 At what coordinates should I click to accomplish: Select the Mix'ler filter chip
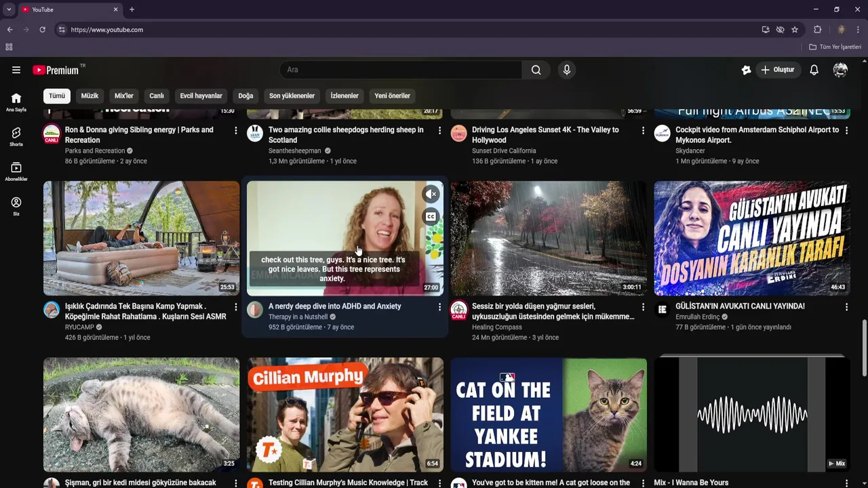tap(124, 96)
